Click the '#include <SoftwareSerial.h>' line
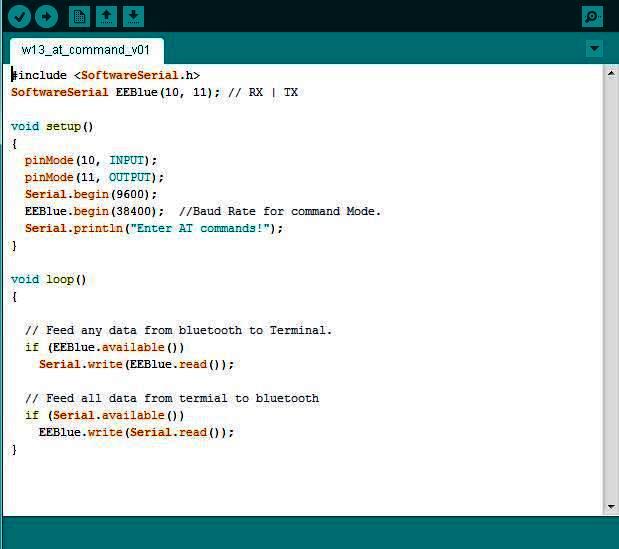Screen dimensions: 619x549 coord(105,75)
